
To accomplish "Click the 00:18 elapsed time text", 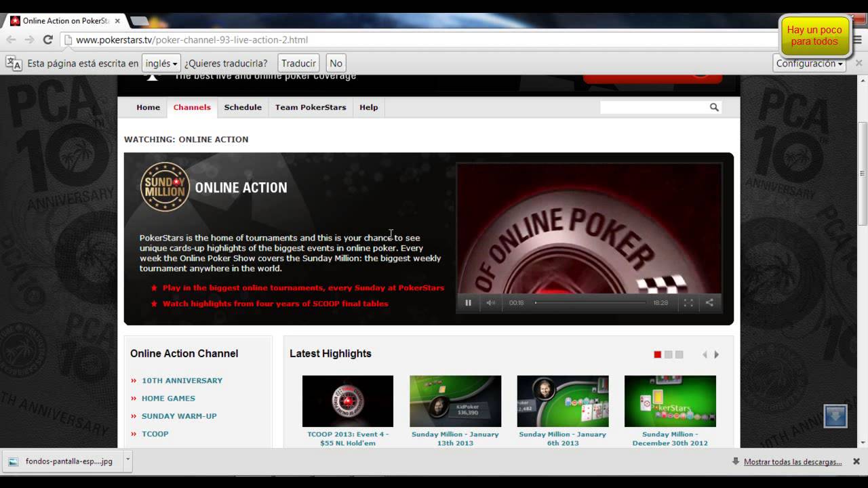I will (517, 303).
